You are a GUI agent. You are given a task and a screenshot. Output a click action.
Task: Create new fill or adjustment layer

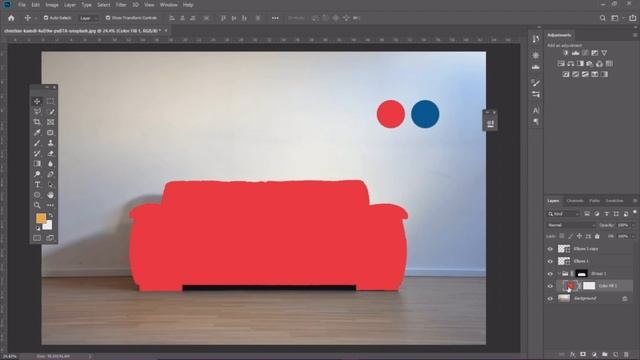click(x=594, y=355)
